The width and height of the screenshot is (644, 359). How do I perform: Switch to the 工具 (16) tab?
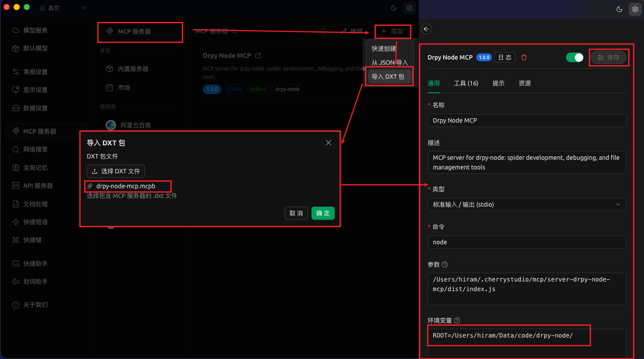(x=466, y=83)
